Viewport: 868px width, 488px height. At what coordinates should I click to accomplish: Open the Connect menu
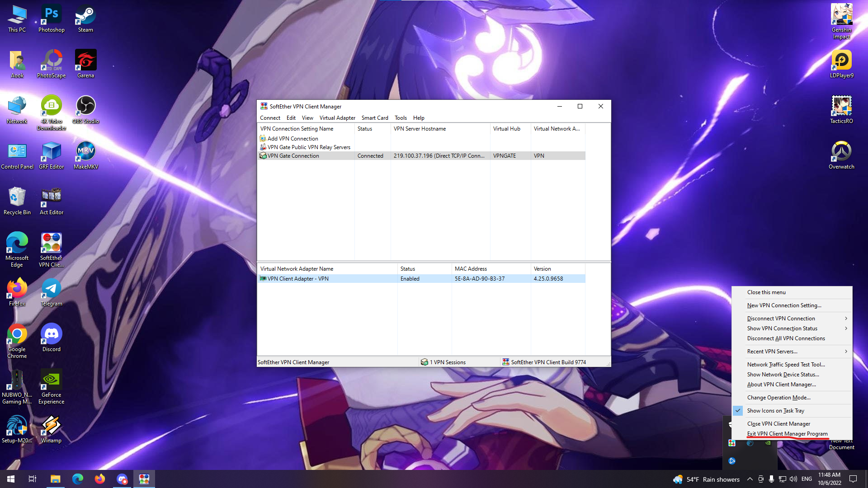coord(270,118)
